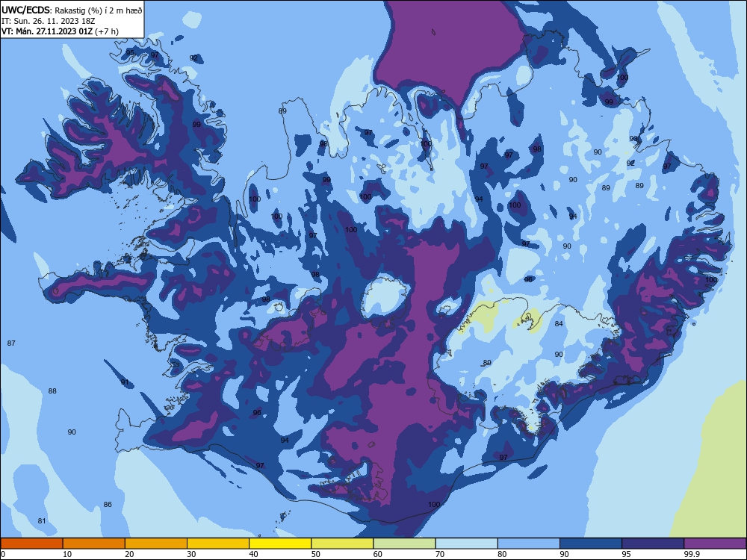Select the dark blue 90–95 legend swatch
747x560 pixels.
pyautogui.click(x=591, y=544)
